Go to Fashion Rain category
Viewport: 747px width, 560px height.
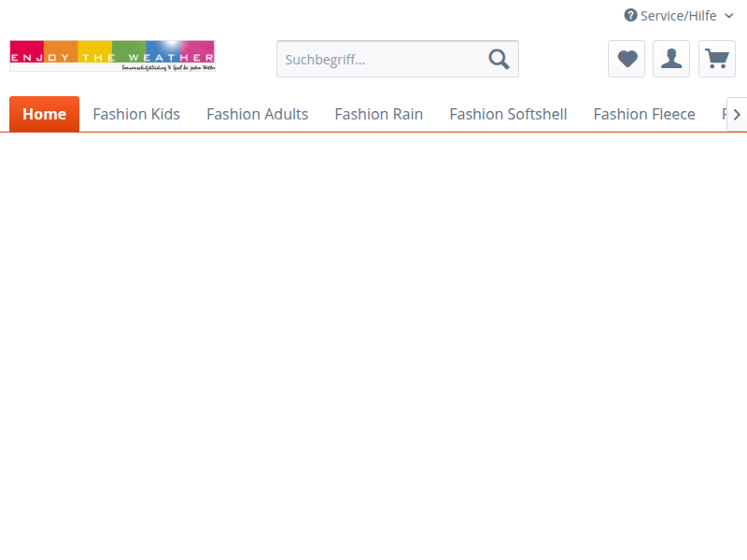378,114
